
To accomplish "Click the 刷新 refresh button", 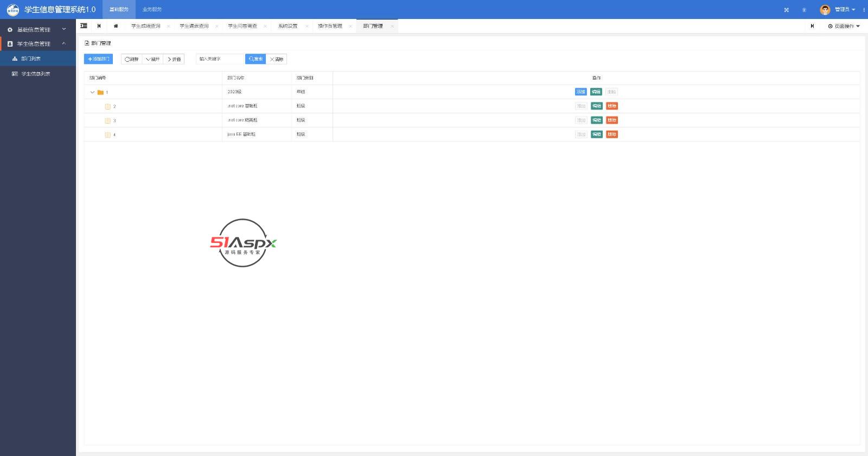I will (131, 59).
